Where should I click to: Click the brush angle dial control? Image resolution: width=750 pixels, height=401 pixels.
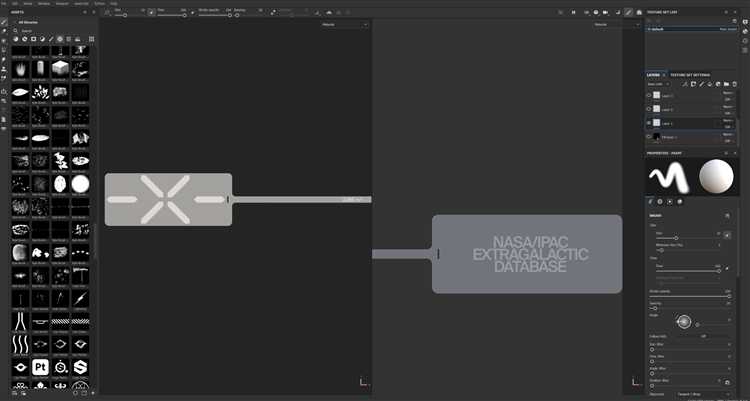684,322
